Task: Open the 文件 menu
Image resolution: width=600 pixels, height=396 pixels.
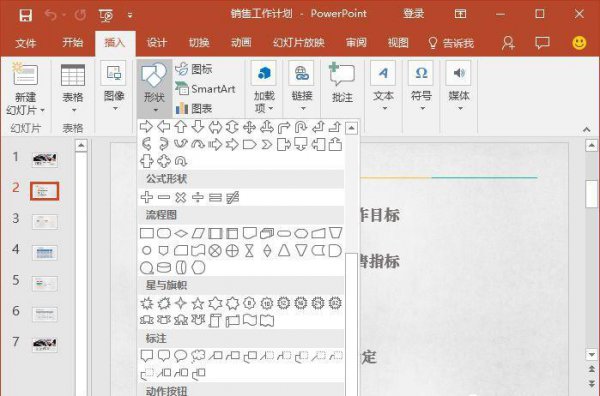Action: coord(26,42)
